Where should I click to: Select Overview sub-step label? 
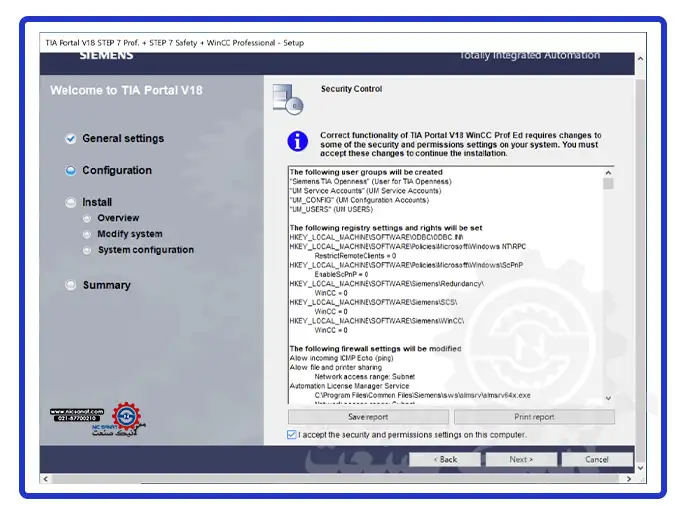[x=118, y=218]
